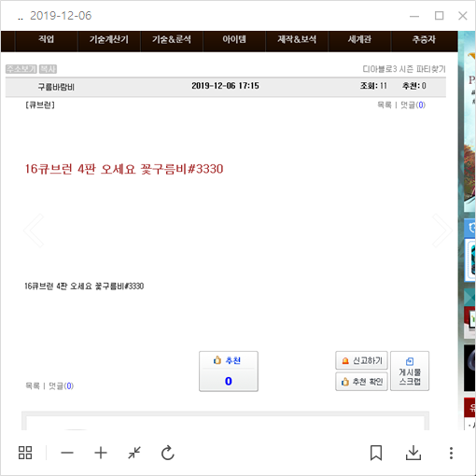476x476 pixels.
Task: Click the 추천 확인 button
Action: 361,382
